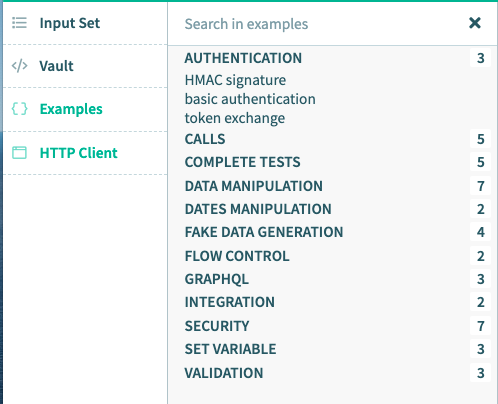The width and height of the screenshot is (498, 404).
Task: Switch to the Vault tab
Action: pyautogui.click(x=85, y=66)
